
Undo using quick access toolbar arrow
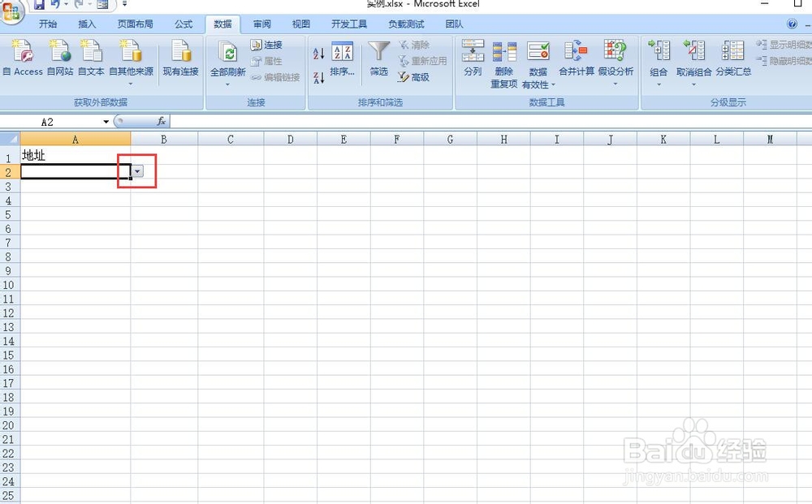click(x=55, y=4)
